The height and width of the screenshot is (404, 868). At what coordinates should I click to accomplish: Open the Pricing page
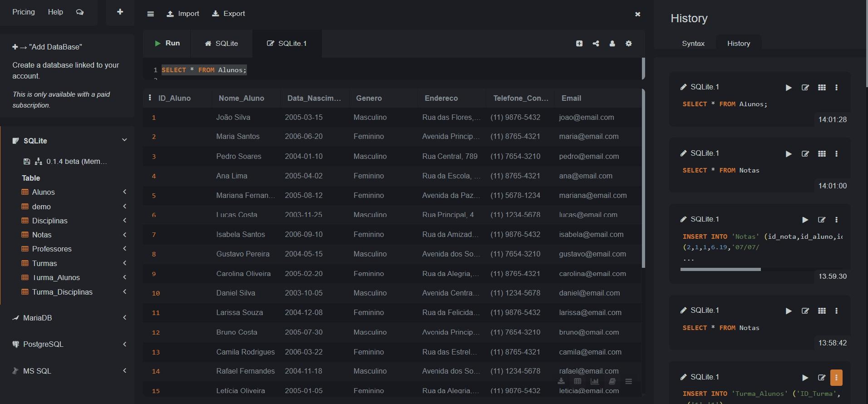point(24,12)
